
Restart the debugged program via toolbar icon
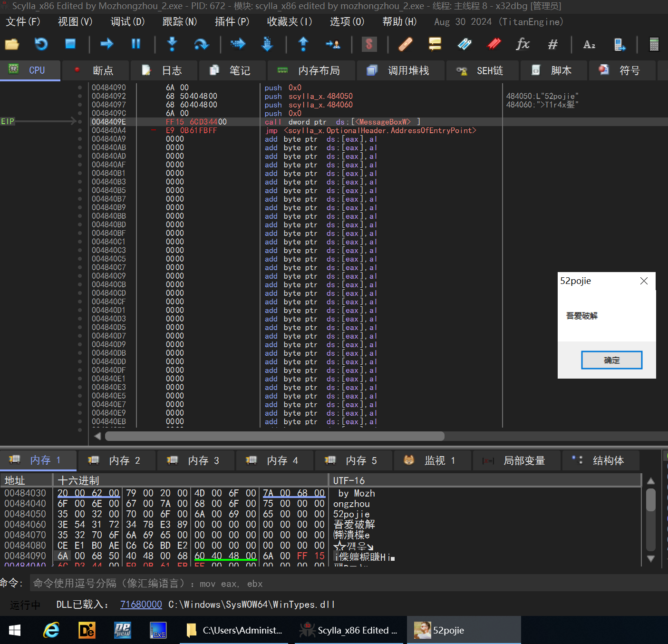[41, 44]
